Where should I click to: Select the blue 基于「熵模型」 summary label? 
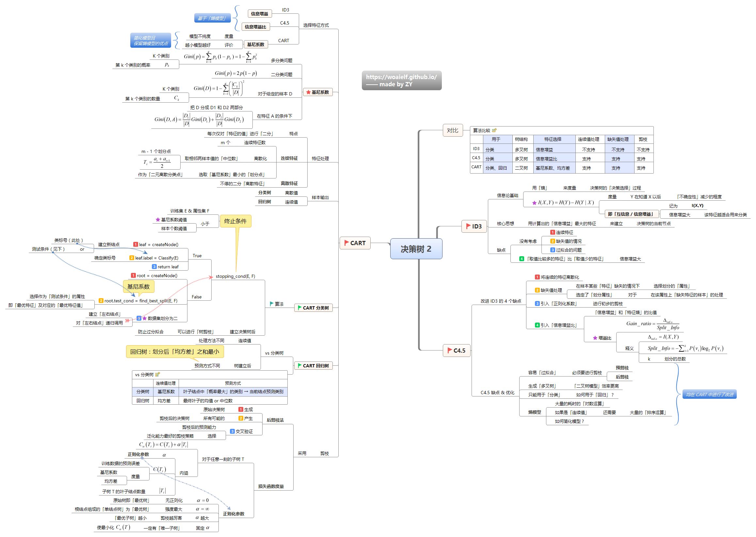tap(212, 18)
